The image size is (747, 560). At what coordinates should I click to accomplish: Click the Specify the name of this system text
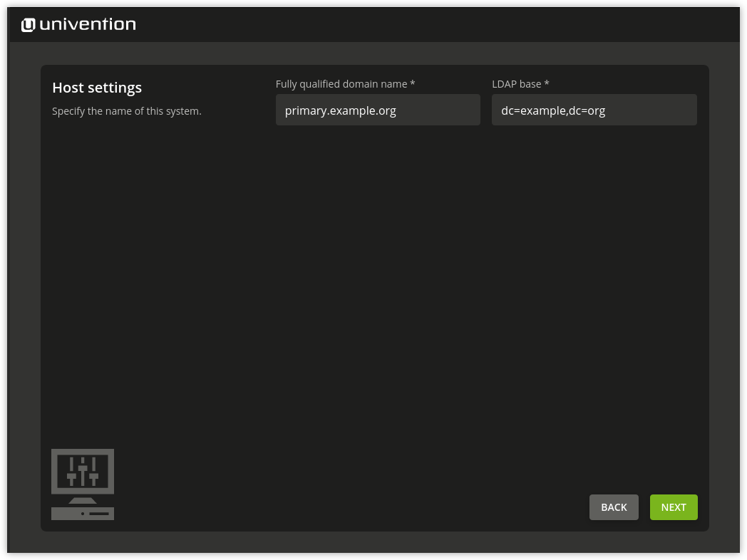pos(126,110)
